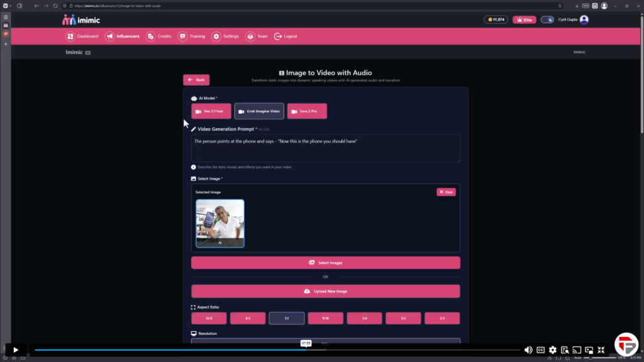Click in the video generation prompt field
Viewport: 644px width, 362px height.
point(325,148)
